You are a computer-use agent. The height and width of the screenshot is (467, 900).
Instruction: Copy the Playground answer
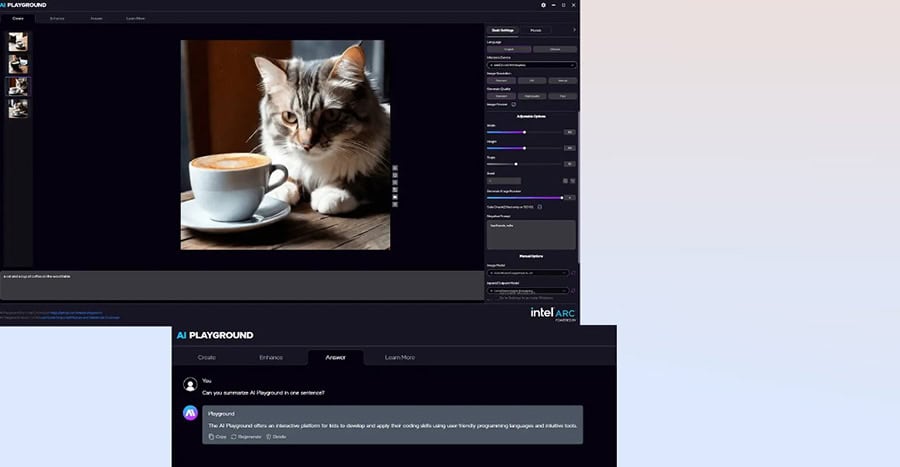218,437
